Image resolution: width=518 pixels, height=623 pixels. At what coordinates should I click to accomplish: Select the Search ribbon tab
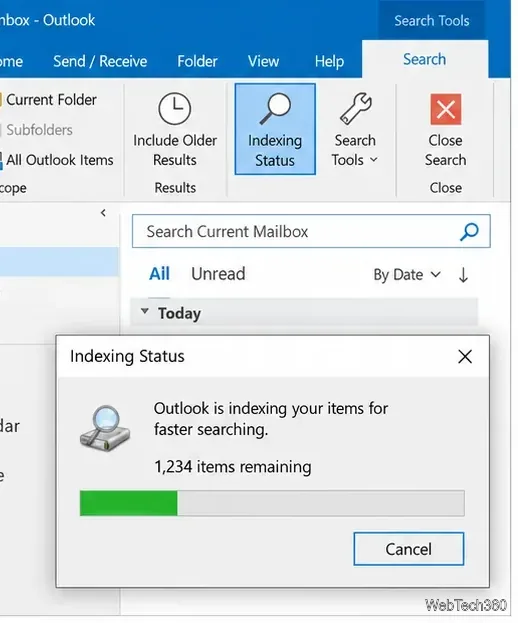(x=425, y=59)
